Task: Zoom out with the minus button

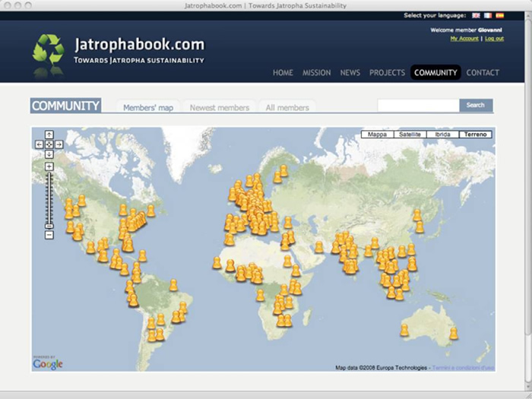Action: (49, 235)
